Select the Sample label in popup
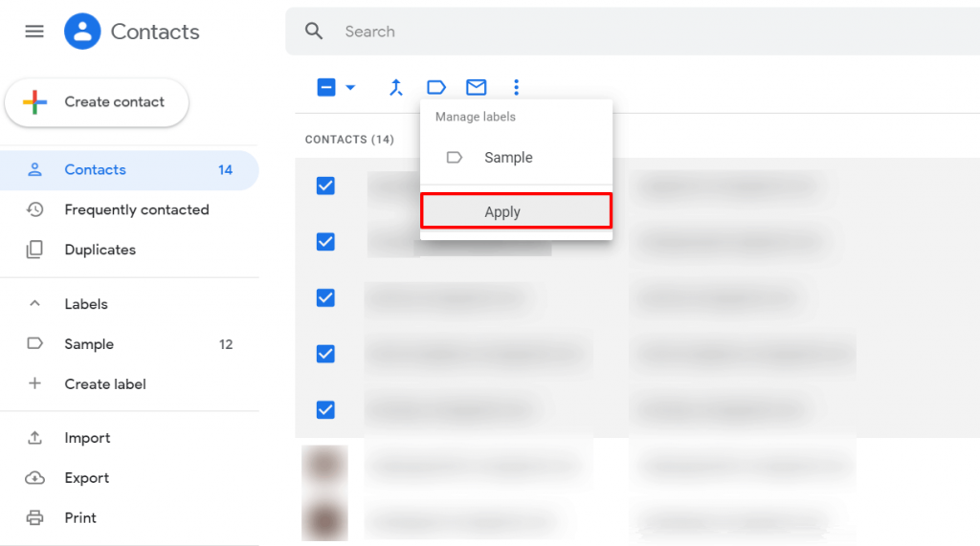Screen dimensions: 980x546 click(x=507, y=158)
